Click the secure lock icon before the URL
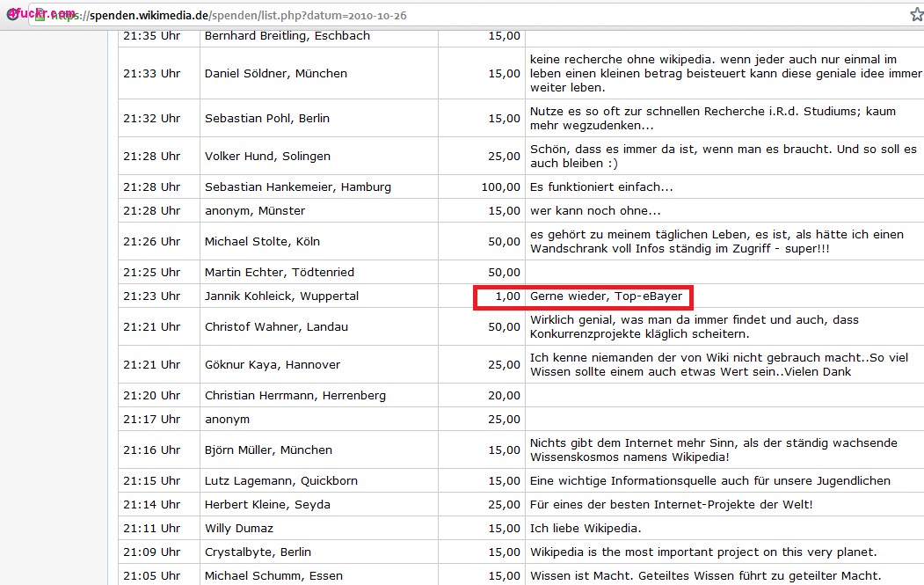Image resolution: width=924 pixels, height=585 pixels. pos(40,16)
